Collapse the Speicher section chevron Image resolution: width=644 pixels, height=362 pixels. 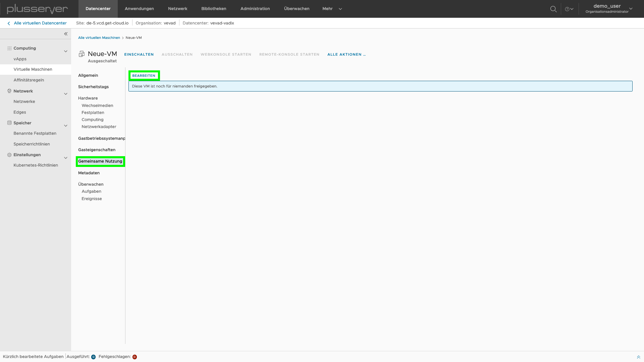tap(66, 126)
